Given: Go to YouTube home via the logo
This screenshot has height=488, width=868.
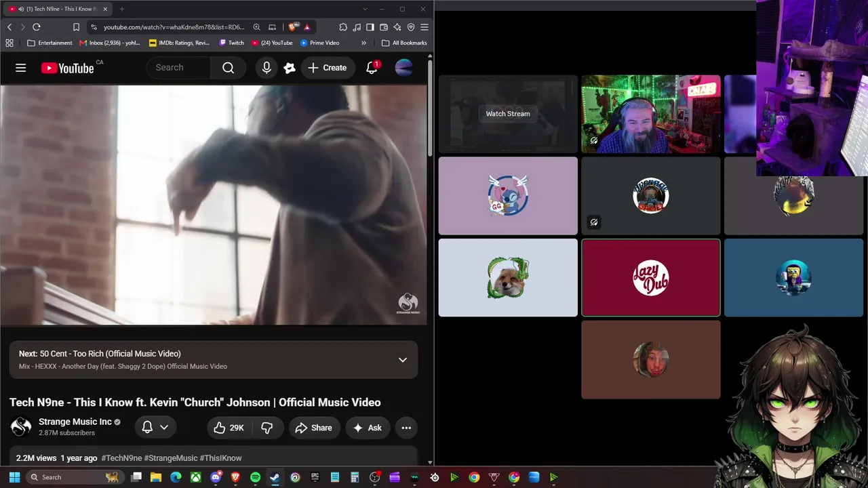Looking at the screenshot, I should (67, 68).
